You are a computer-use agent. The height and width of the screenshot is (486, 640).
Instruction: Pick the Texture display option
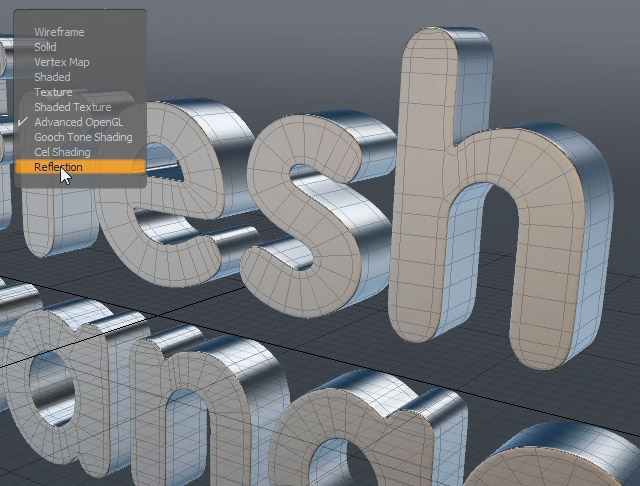point(80,92)
